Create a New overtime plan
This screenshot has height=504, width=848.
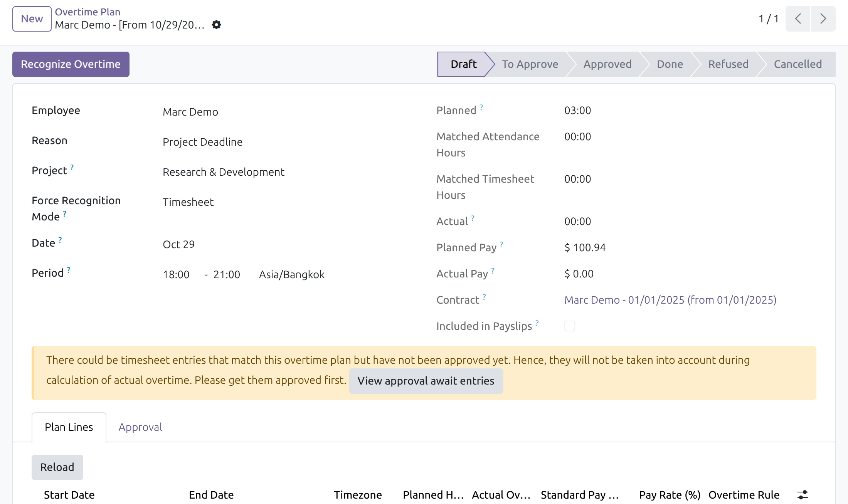tap(32, 19)
